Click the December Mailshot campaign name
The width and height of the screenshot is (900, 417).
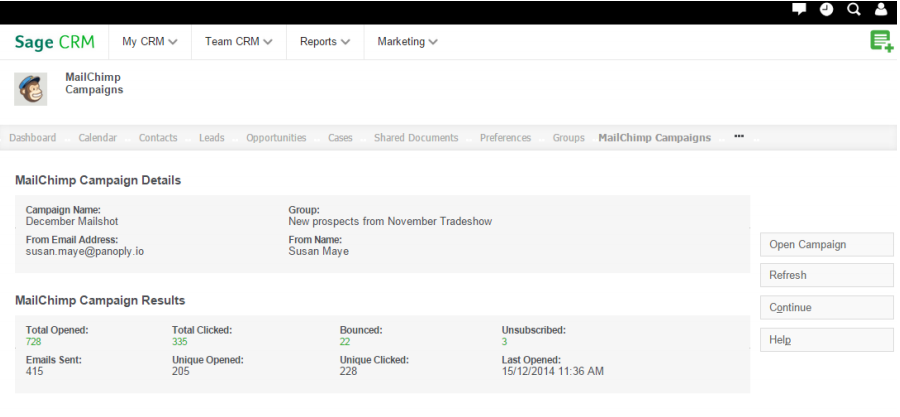pyautogui.click(x=72, y=221)
